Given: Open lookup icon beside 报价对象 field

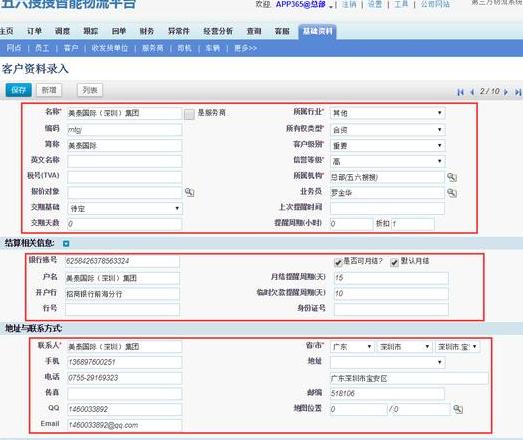Looking at the screenshot, I should coord(189,192).
